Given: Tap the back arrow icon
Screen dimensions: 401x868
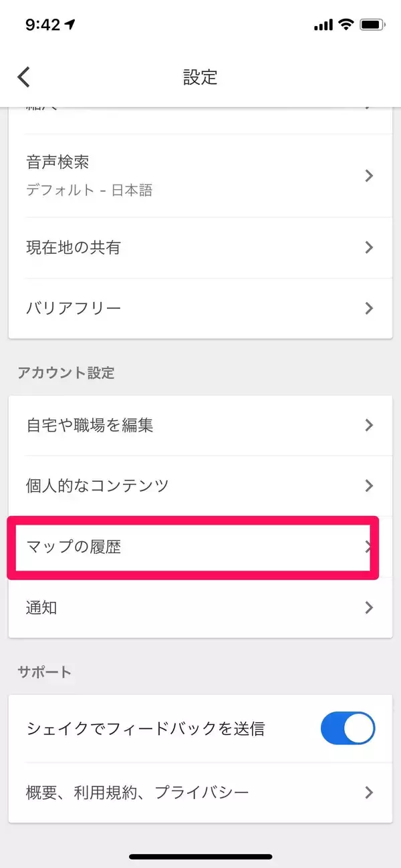Looking at the screenshot, I should coord(24,77).
